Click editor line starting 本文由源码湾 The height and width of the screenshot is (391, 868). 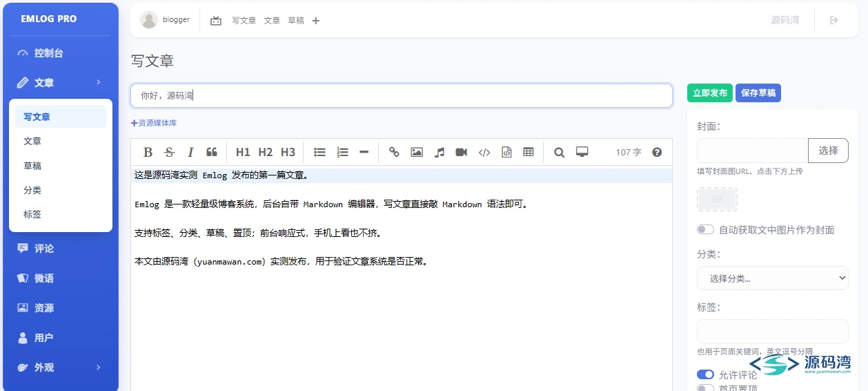281,262
